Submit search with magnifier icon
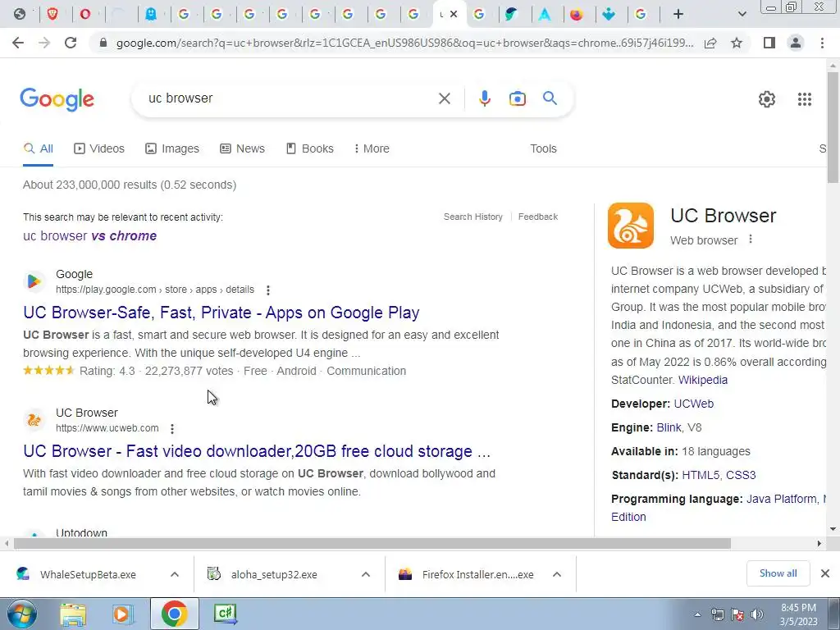The height and width of the screenshot is (630, 840). tap(550, 98)
